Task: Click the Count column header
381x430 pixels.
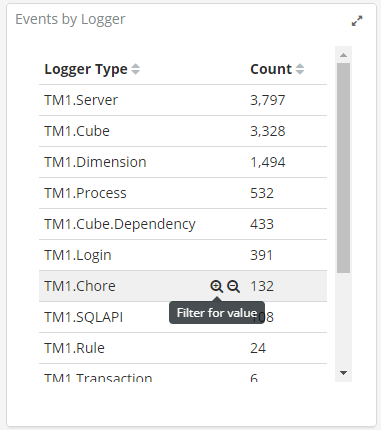Action: click(271, 69)
